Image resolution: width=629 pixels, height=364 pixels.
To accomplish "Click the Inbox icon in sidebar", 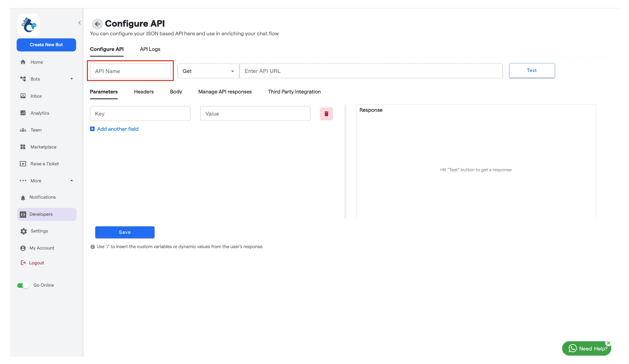I will (x=23, y=96).
